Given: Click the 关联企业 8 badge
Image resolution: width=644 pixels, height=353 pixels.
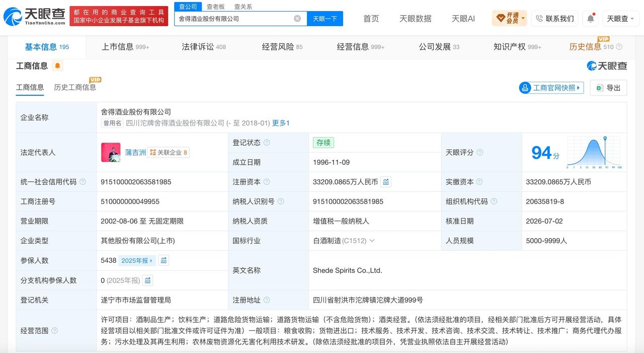Looking at the screenshot, I should 168,153.
